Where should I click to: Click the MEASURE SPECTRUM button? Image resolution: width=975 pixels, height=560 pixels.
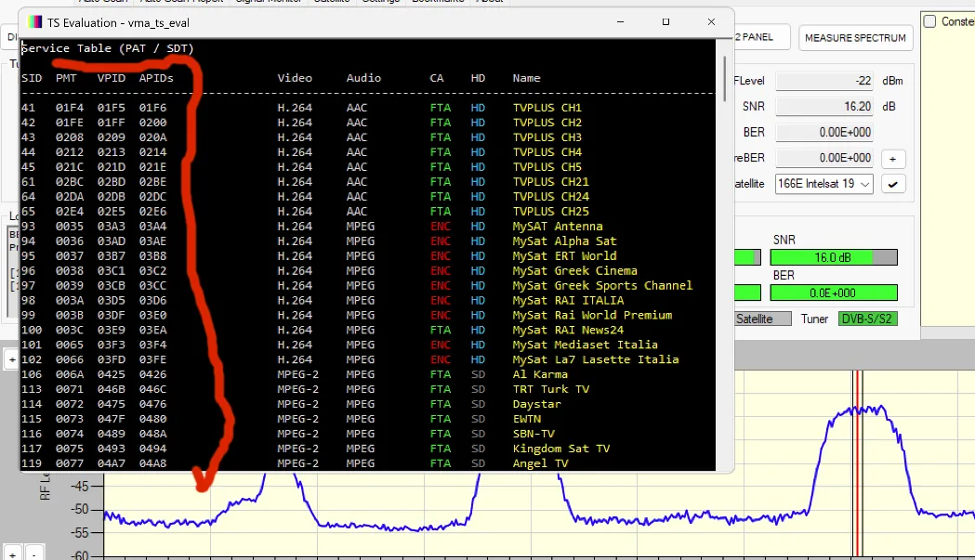click(855, 37)
